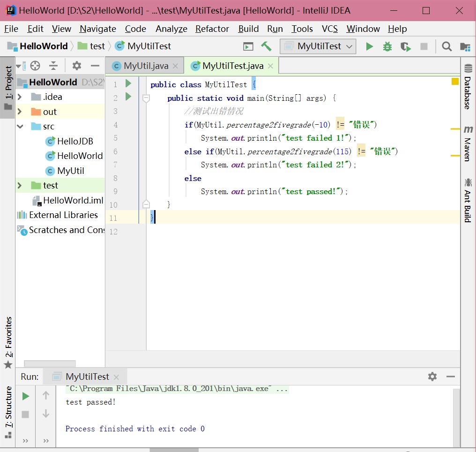
Task: Select the HelloWorld.iml file
Action: (67, 200)
